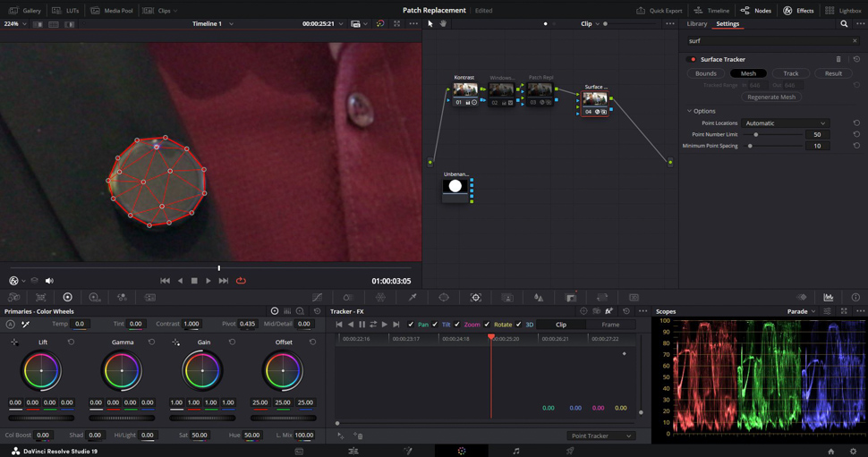
Task: Select the Fairlight page music note icon
Action: coord(515,452)
